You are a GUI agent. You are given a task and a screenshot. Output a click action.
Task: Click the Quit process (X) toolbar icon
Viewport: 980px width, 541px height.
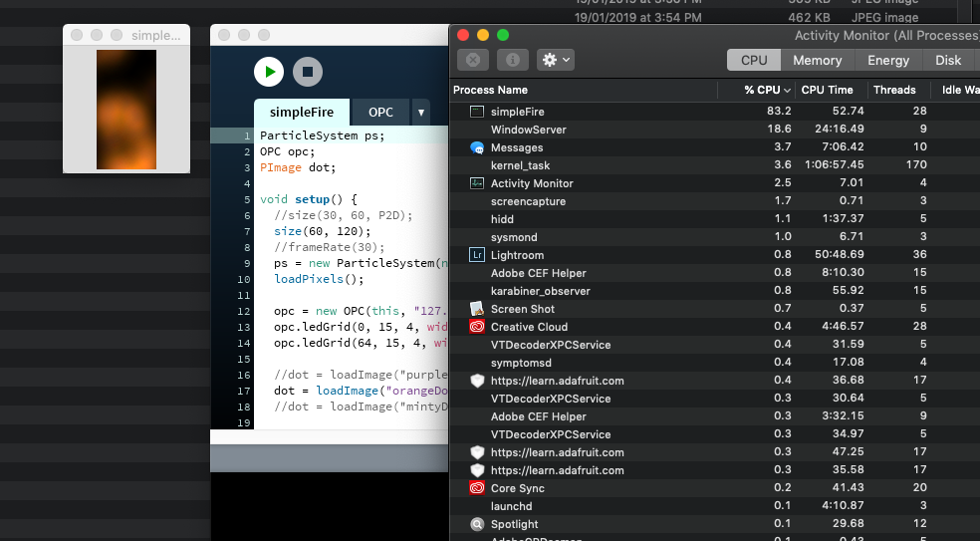[473, 60]
